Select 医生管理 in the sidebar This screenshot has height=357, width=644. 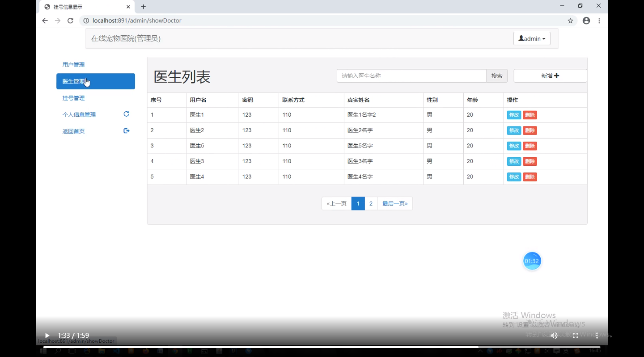click(x=96, y=81)
